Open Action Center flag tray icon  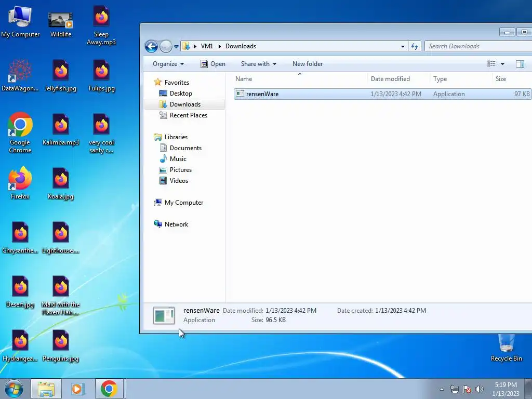[x=467, y=389]
